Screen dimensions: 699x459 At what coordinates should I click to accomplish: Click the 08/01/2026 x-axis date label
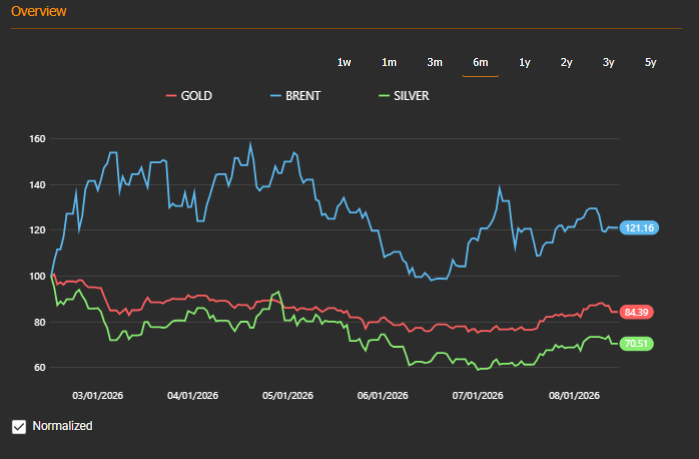[574, 396]
